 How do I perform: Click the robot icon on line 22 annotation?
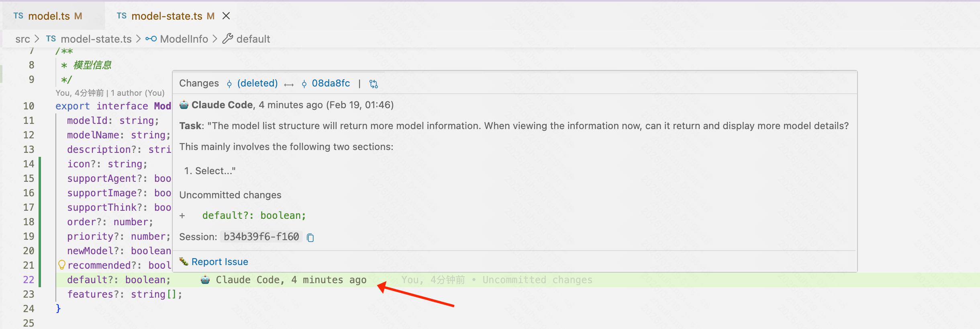point(205,280)
